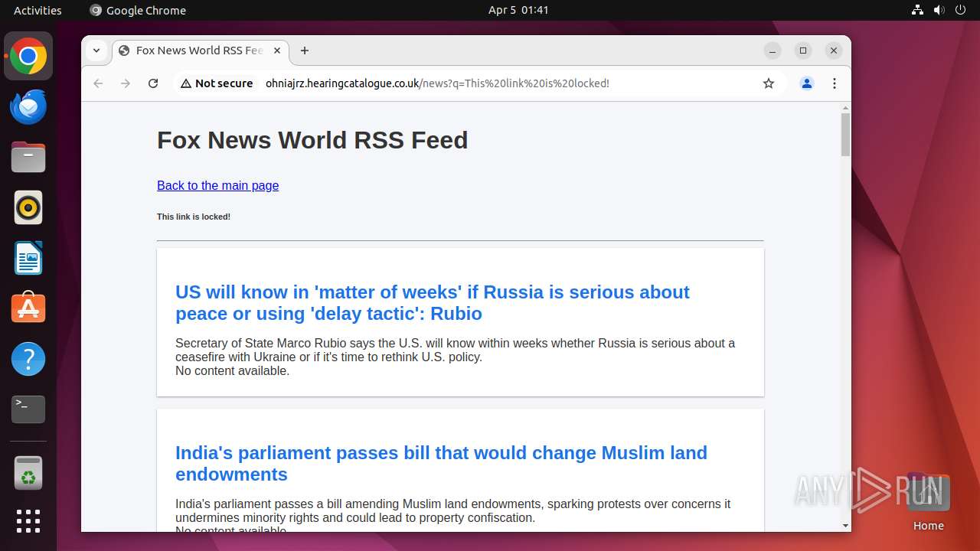Open Google Chrome from the dock

28,57
